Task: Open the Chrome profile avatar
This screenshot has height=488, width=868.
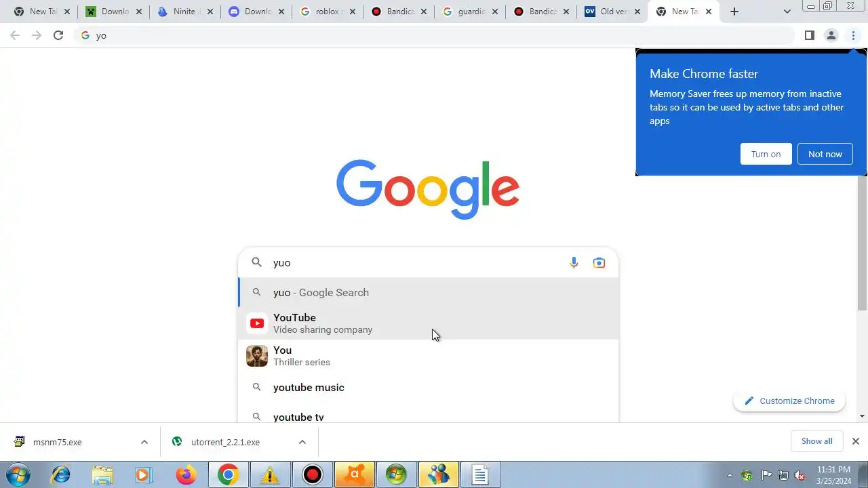Action: (831, 35)
